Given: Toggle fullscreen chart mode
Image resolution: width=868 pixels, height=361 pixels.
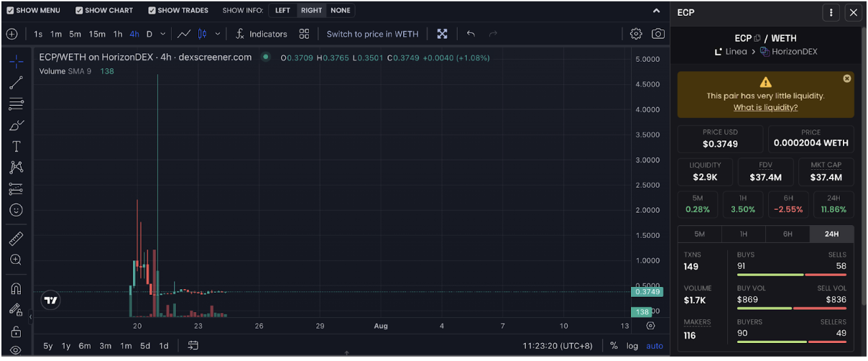Looking at the screenshot, I should 443,34.
